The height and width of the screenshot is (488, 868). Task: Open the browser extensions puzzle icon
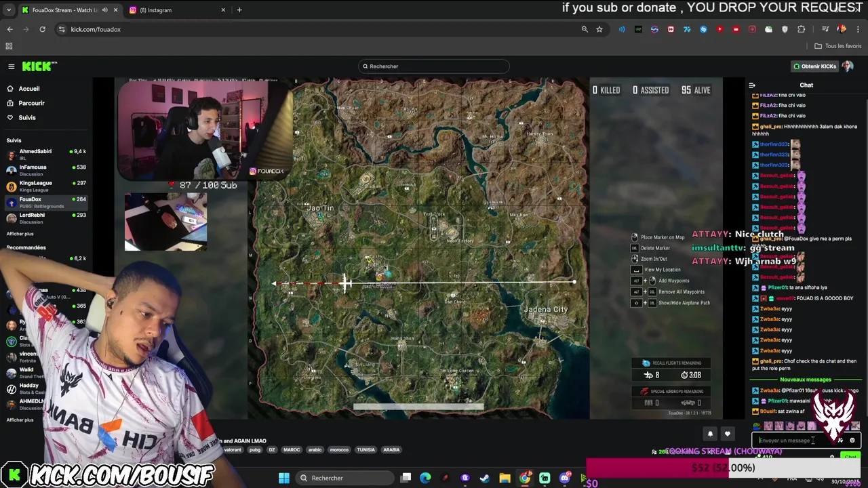click(x=802, y=29)
